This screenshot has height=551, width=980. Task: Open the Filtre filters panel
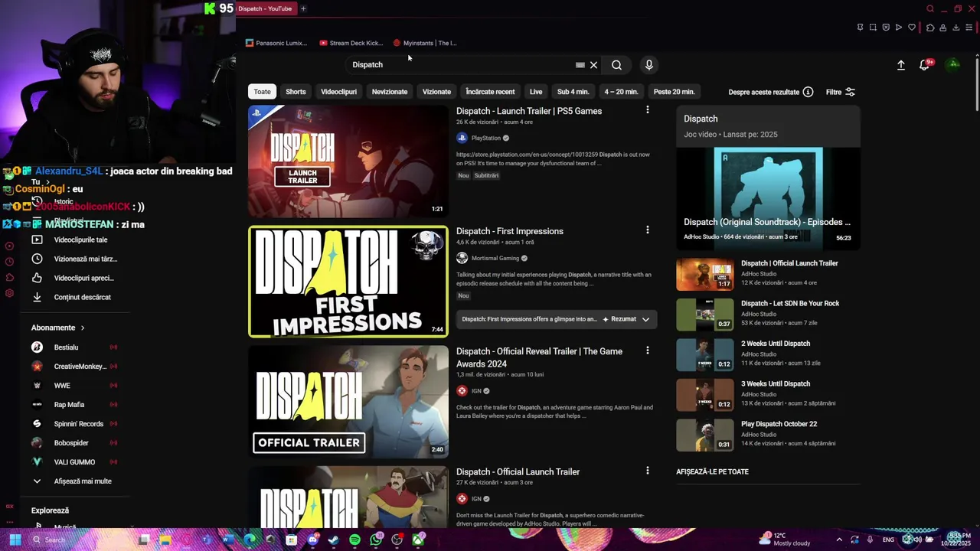(841, 92)
